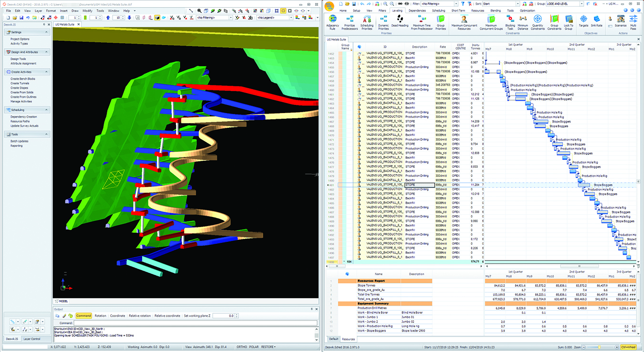Run Multi Pass leveling
644x352 pixels.
[634, 22]
